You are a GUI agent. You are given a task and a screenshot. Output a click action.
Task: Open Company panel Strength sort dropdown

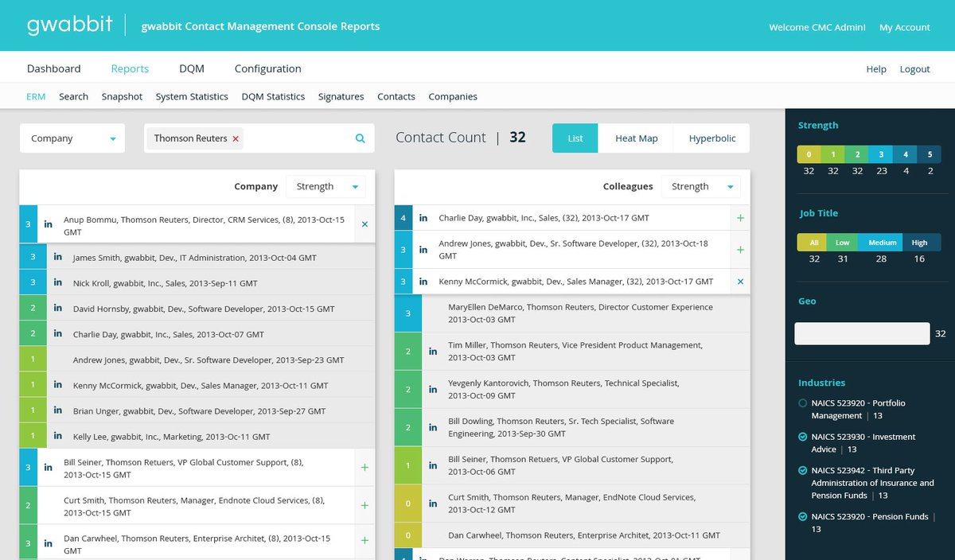325,187
